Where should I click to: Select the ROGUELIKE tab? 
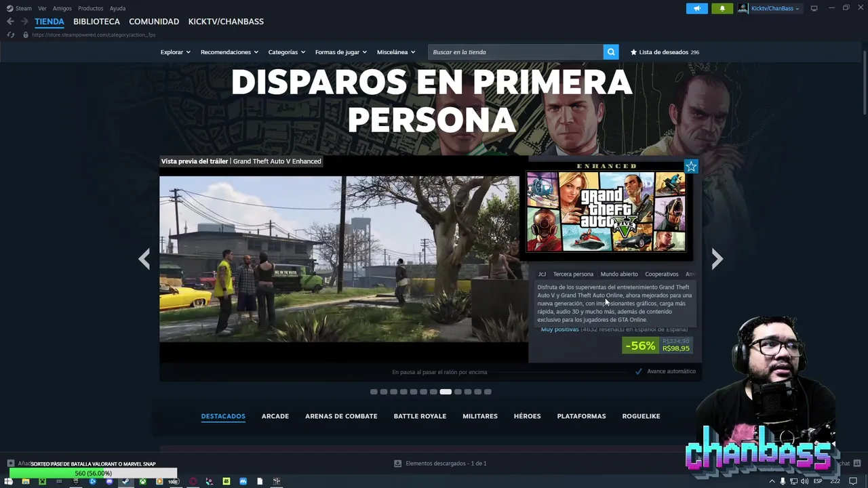pos(641,416)
